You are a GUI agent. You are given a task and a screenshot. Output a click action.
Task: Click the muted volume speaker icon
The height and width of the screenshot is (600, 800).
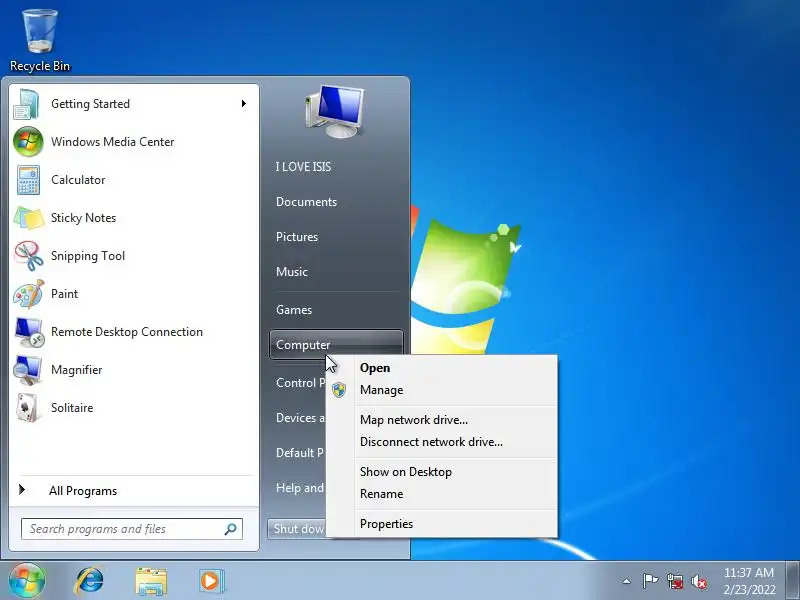tap(698, 581)
